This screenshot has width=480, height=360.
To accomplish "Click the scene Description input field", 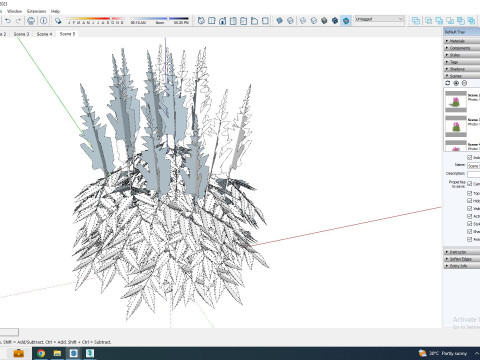I will pyautogui.click(x=473, y=174).
